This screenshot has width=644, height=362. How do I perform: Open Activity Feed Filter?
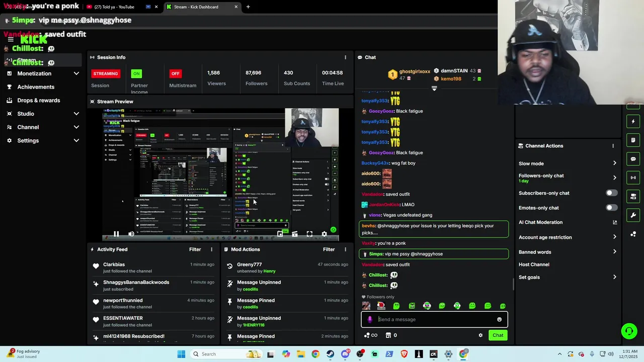pos(195,249)
